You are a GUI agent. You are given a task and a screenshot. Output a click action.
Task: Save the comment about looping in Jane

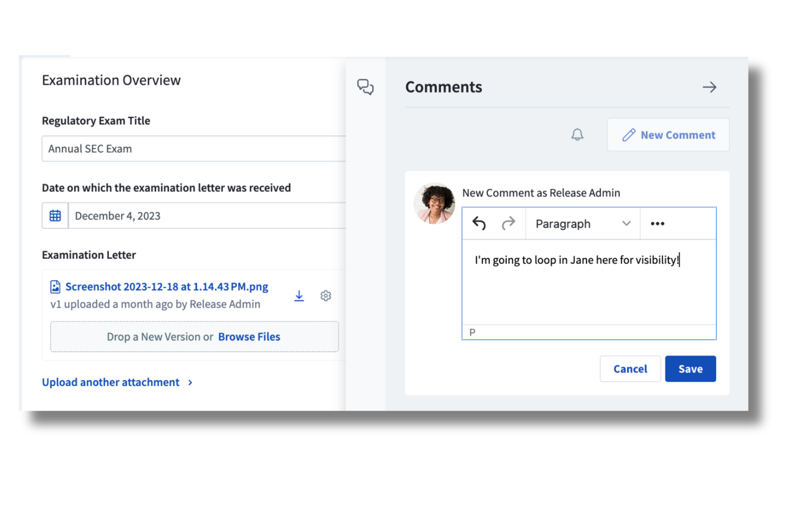tap(690, 369)
